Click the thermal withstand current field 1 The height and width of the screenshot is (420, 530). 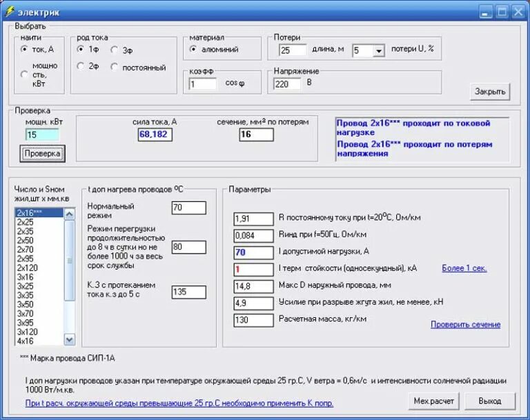click(x=253, y=269)
